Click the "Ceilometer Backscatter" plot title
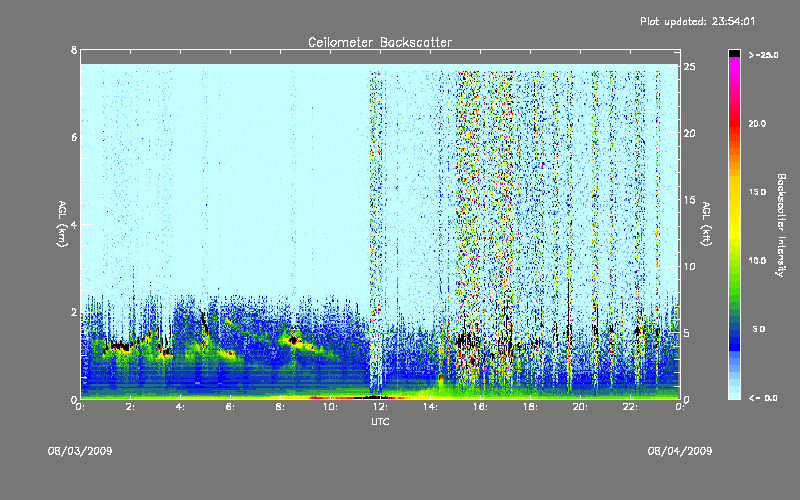800x500 pixels. click(x=380, y=42)
